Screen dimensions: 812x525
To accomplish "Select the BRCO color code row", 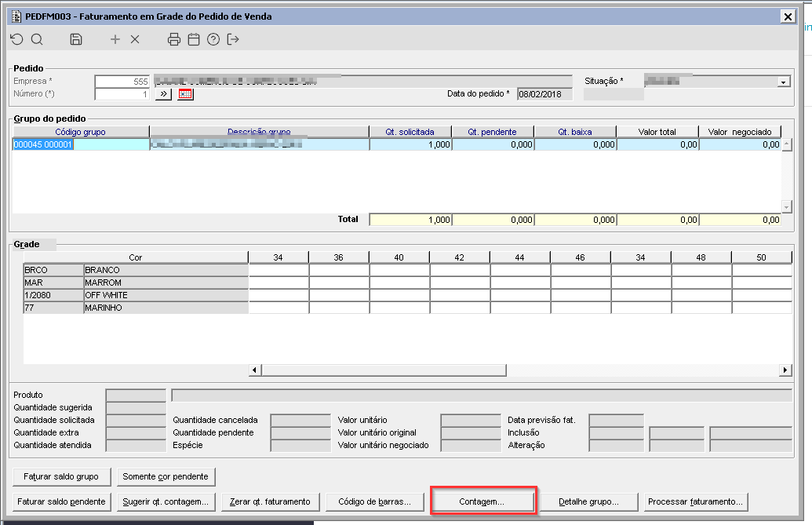I will pos(54,270).
